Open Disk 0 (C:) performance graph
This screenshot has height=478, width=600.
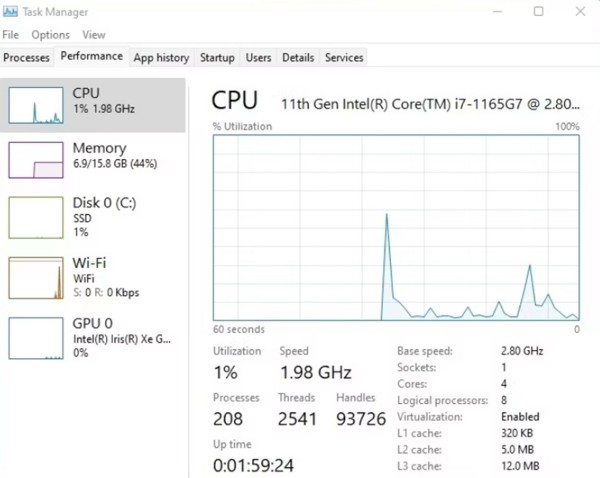(x=36, y=217)
